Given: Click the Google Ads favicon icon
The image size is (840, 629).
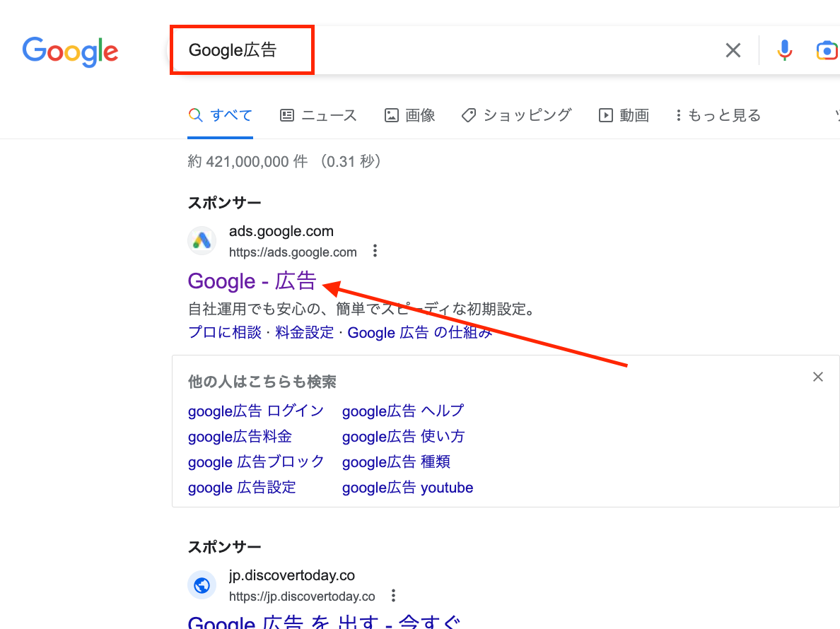Looking at the screenshot, I should coord(202,241).
